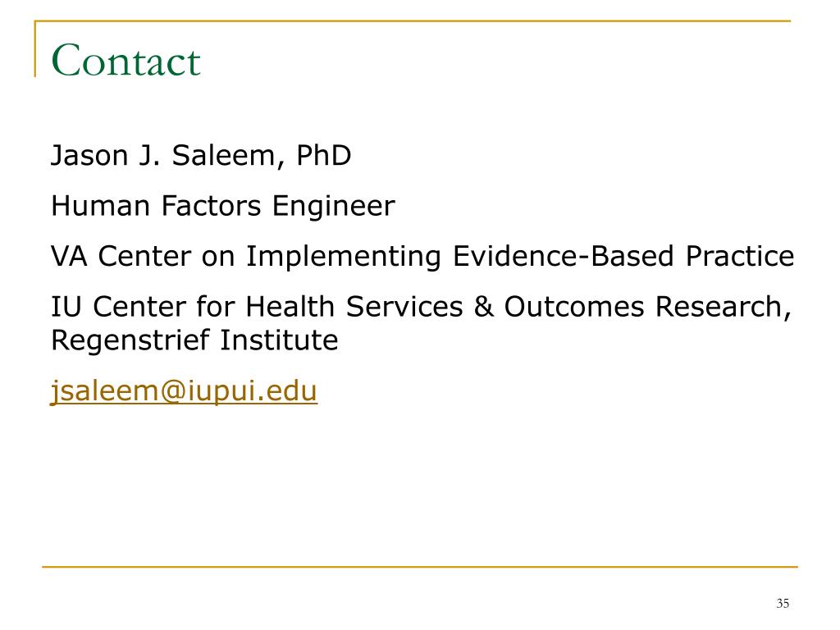Open the jsaleem@iupui.edu email link
Image resolution: width=840 pixels, height=630 pixels.
pyautogui.click(x=184, y=391)
